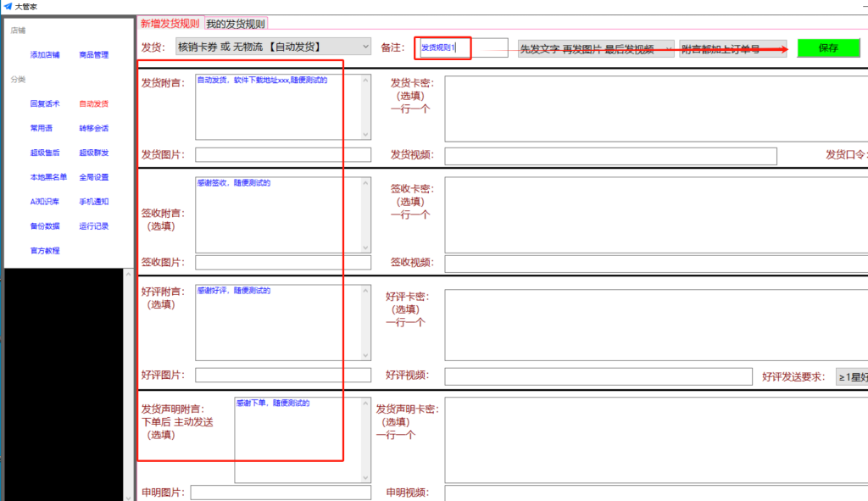Open 添加店铺 in sidebar
The height and width of the screenshot is (501, 868).
[45, 55]
